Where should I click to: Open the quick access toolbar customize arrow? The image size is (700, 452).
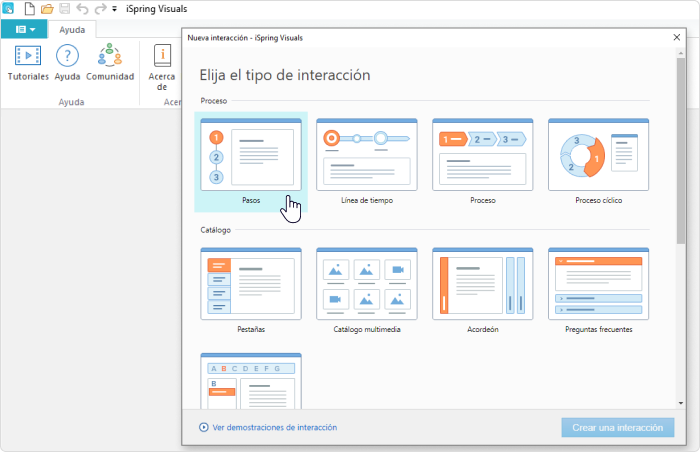[x=114, y=9]
